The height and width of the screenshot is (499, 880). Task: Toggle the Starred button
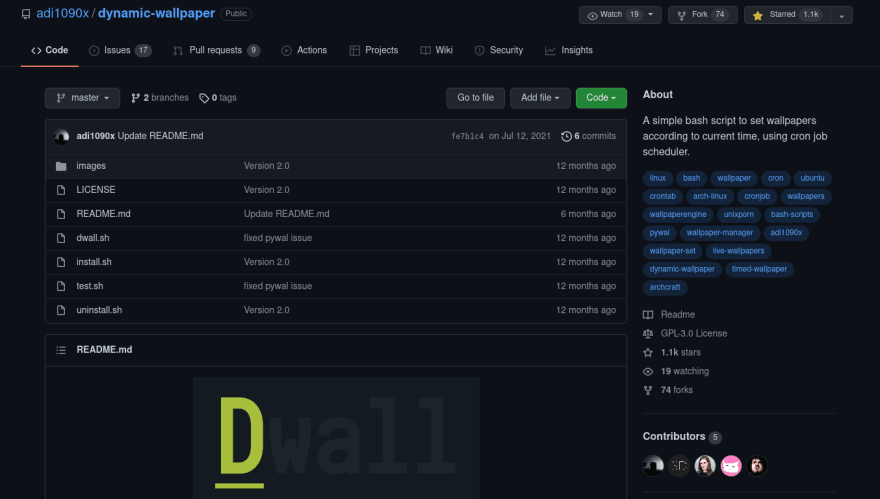pyautogui.click(x=787, y=15)
